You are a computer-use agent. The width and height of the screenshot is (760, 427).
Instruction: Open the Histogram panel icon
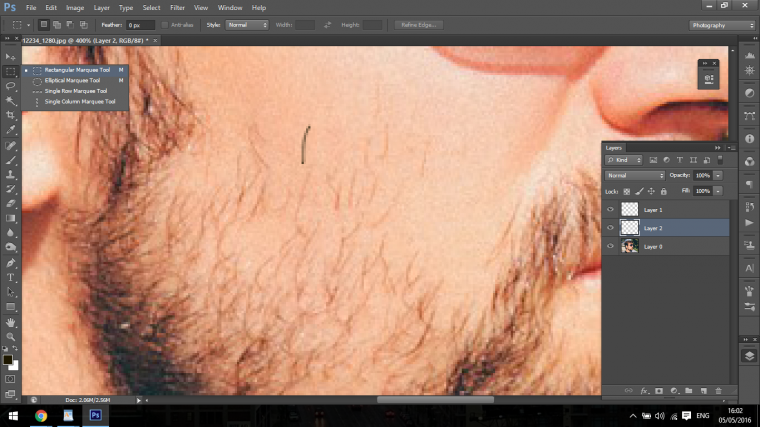tap(749, 56)
